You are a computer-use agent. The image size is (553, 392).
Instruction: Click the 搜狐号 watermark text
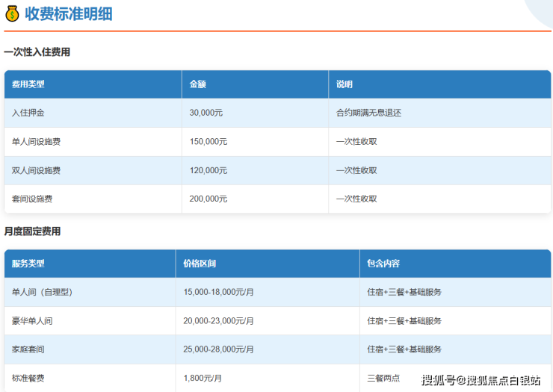tap(438, 380)
